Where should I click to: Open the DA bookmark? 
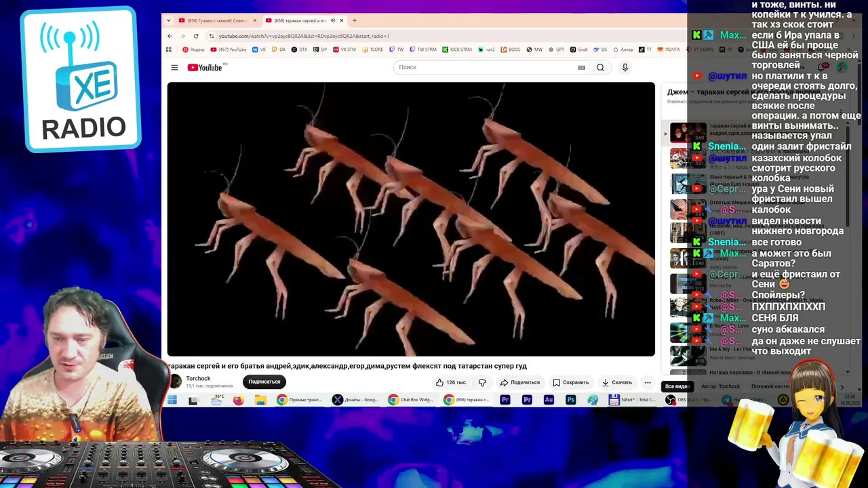[278, 49]
